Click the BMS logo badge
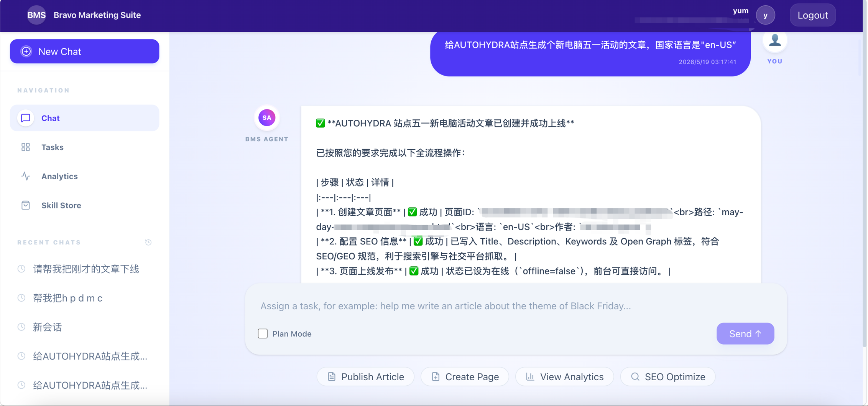 pos(36,15)
